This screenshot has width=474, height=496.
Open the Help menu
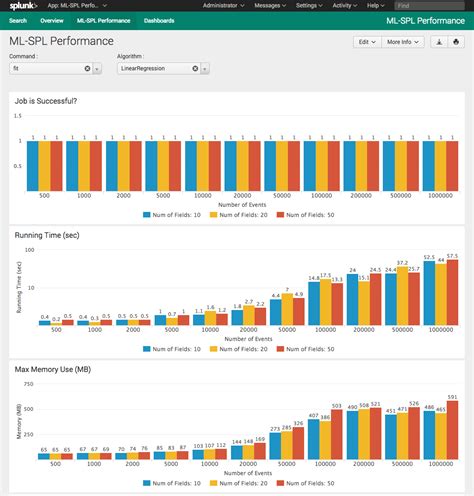tap(375, 6)
